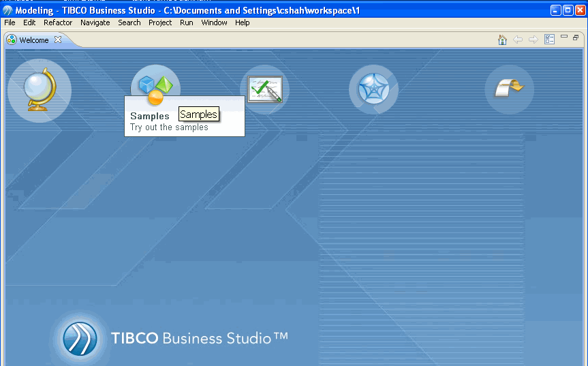This screenshot has width=588, height=366.
Task: Open the Help menu
Action: (x=243, y=22)
